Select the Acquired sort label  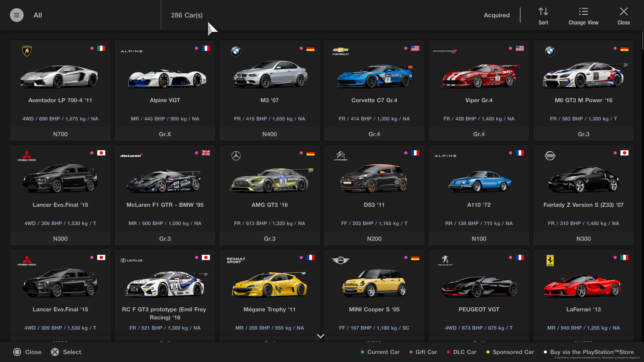pyautogui.click(x=496, y=15)
